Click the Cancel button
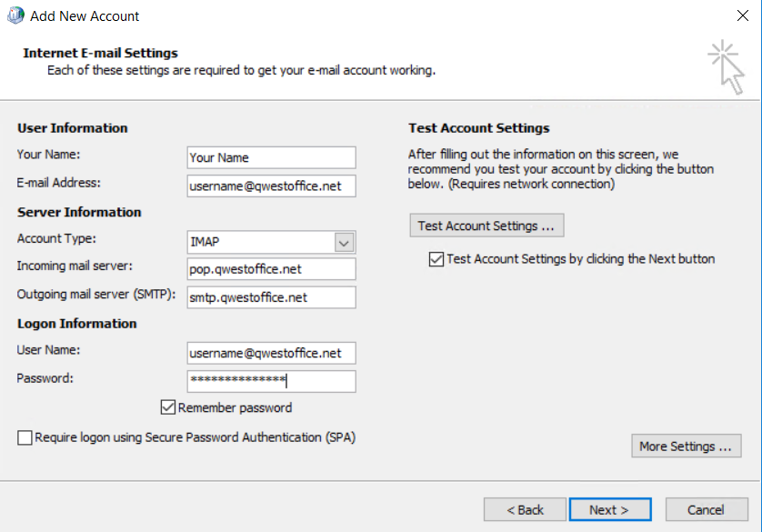762x532 pixels. 707,509
